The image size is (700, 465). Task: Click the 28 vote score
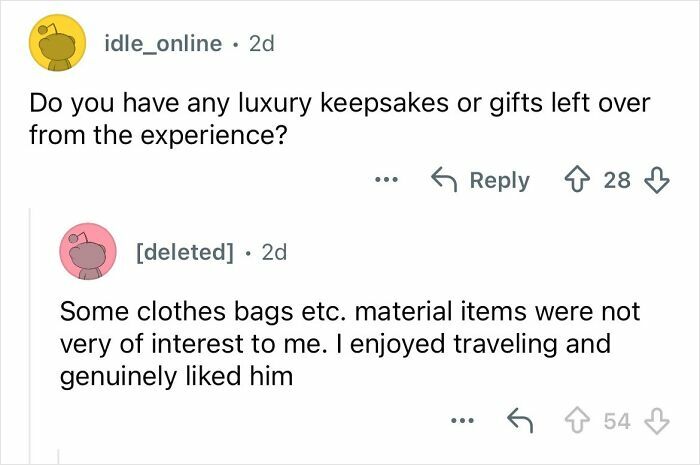click(x=618, y=180)
